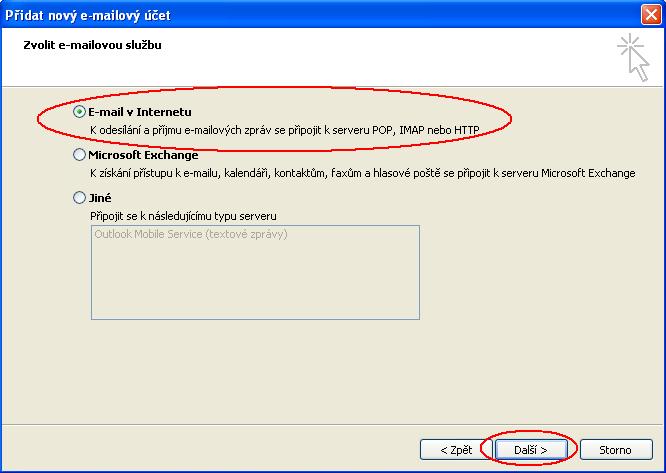Cancel the wizard with Storno
666x473 pixels.
click(615, 450)
